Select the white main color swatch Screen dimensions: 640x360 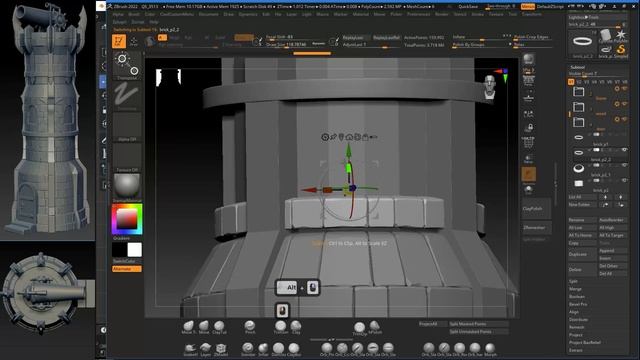134,250
